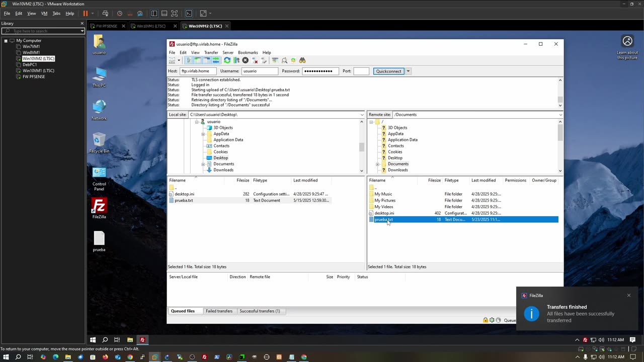Click the Quickconnect button

point(389,71)
